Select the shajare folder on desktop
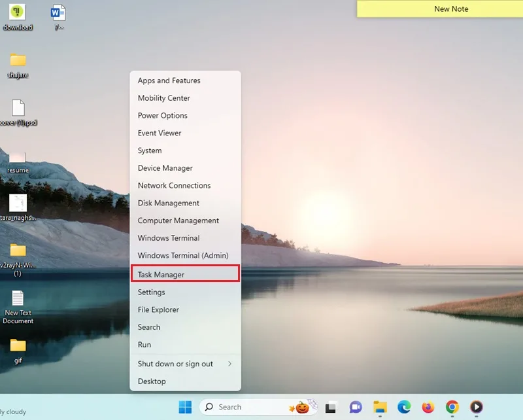523x420 pixels. [x=18, y=65]
